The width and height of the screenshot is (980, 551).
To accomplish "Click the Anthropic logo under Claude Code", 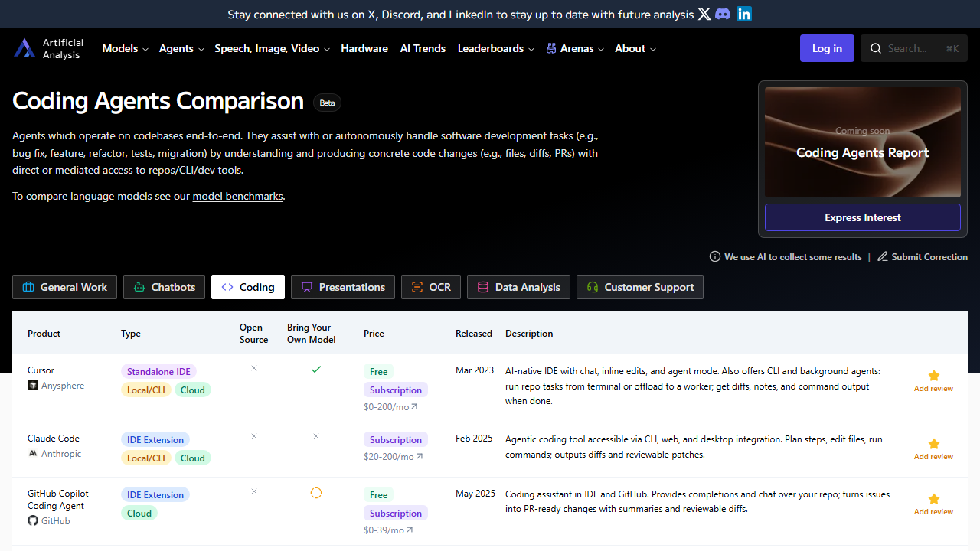I will [31, 453].
